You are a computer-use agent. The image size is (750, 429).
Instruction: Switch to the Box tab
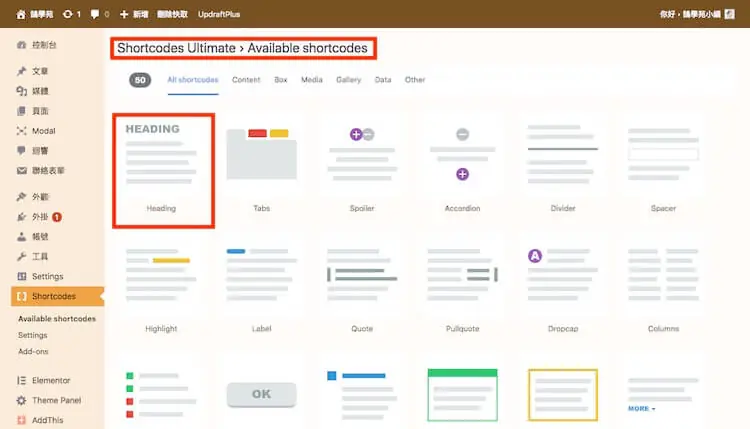tap(281, 80)
